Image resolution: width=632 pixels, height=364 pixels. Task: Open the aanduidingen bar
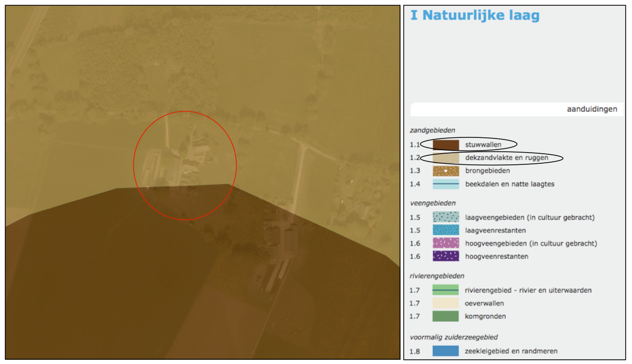pos(517,109)
